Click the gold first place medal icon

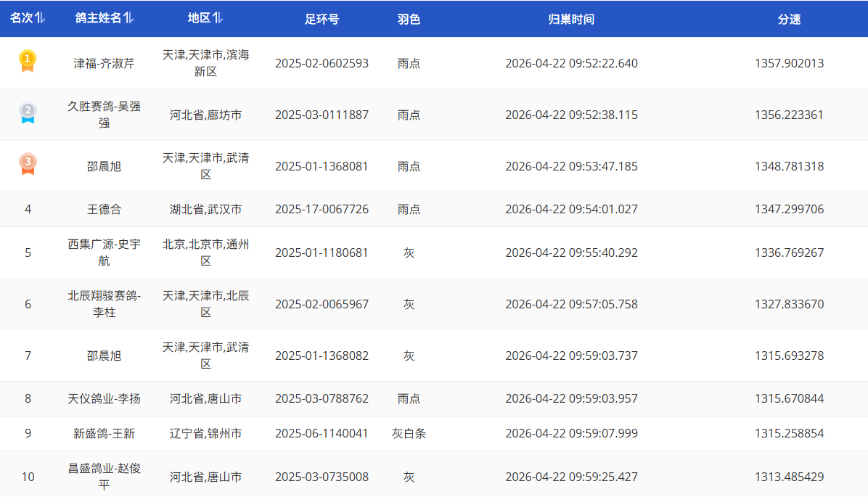(x=28, y=62)
